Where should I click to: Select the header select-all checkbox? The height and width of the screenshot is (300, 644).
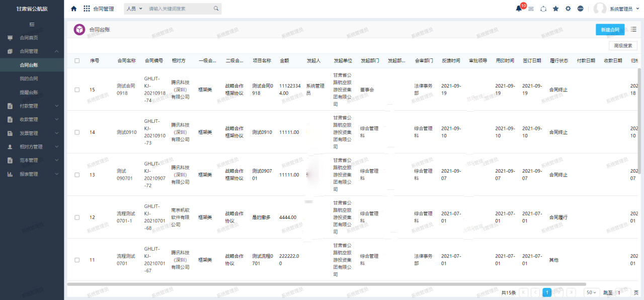pyautogui.click(x=77, y=60)
